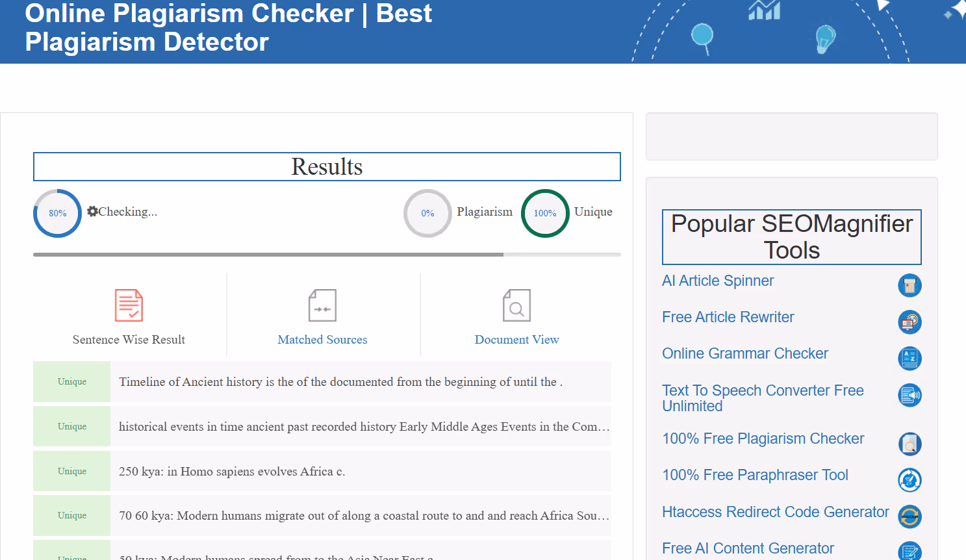Viewport: 966px width, 560px height.
Task: Select the Sentence Wise Result tab
Action: pos(129,339)
